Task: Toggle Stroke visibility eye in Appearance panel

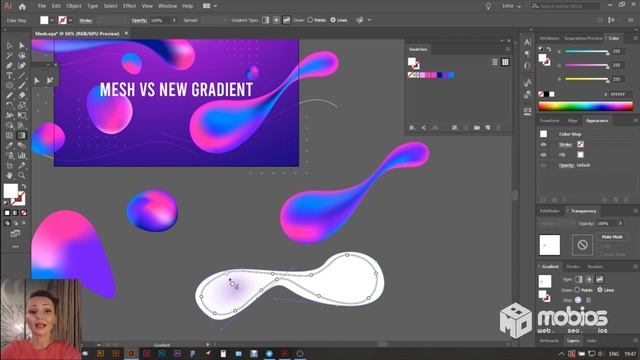Action: [x=544, y=144]
